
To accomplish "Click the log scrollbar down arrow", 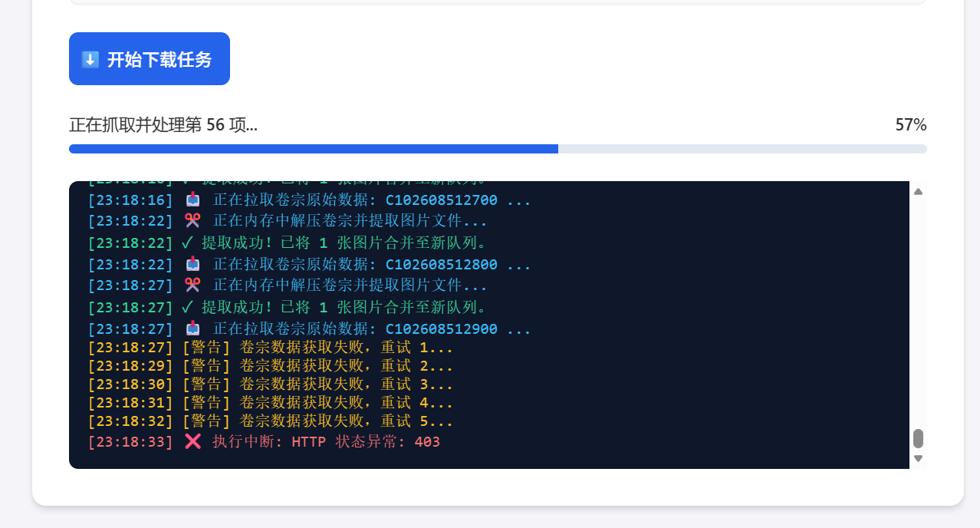I will [918, 458].
